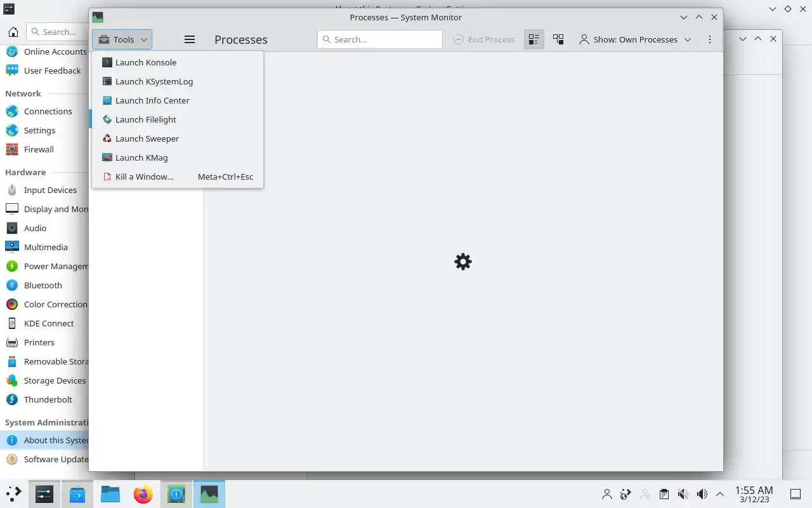Click System Monitor taskbar entry
The image size is (812, 508).
pyautogui.click(x=209, y=493)
